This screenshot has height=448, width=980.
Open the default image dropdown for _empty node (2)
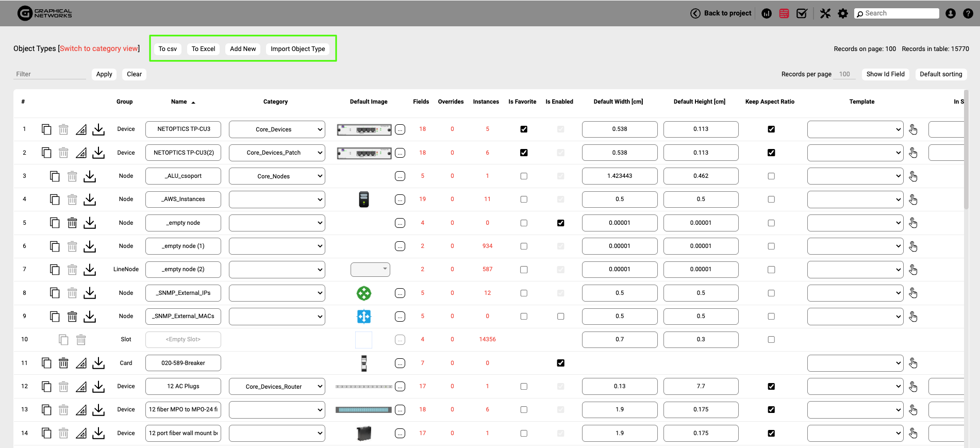tap(370, 270)
